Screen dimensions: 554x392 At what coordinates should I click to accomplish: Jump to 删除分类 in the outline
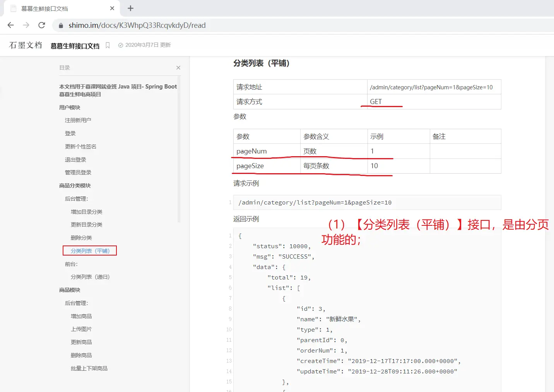click(81, 238)
